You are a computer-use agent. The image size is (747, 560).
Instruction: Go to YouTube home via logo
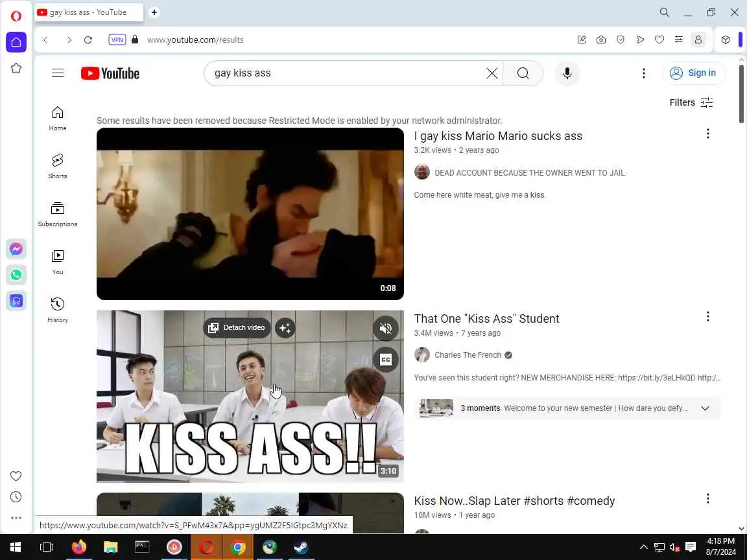pos(110,73)
